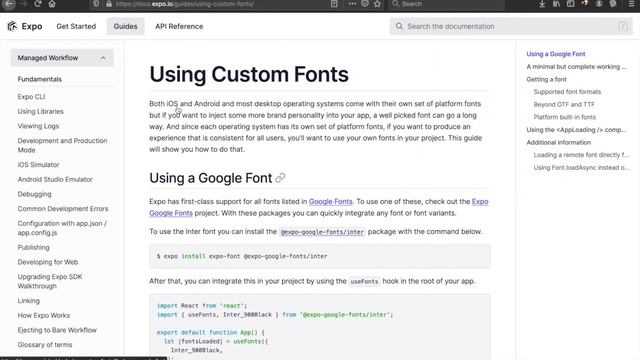Open Ejecting to Bare Workflow page

(57, 330)
